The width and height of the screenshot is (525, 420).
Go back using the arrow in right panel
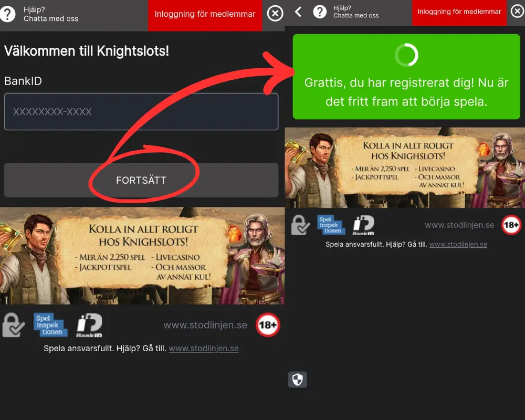tap(298, 12)
